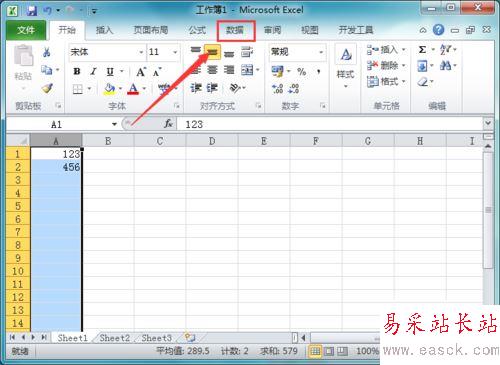The width and height of the screenshot is (500, 365).
Task: Toggle Bottom Align
Action: [229, 53]
